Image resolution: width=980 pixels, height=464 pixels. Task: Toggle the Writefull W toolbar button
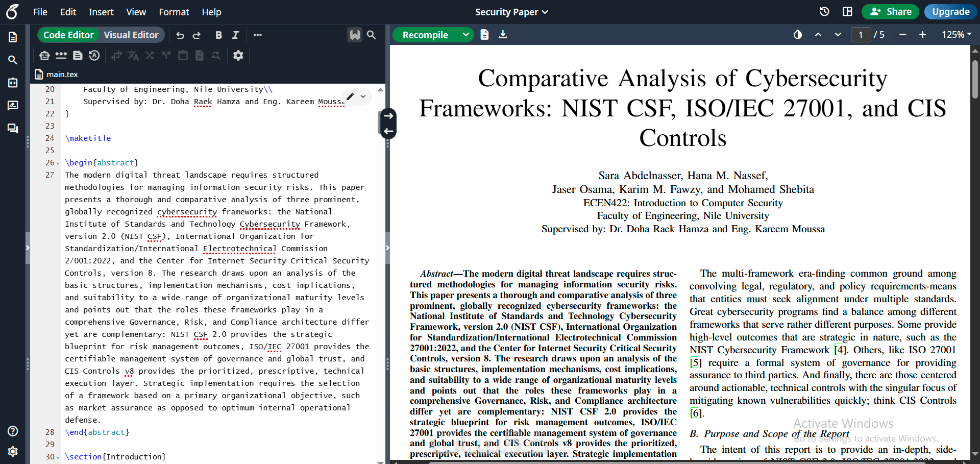[355, 35]
